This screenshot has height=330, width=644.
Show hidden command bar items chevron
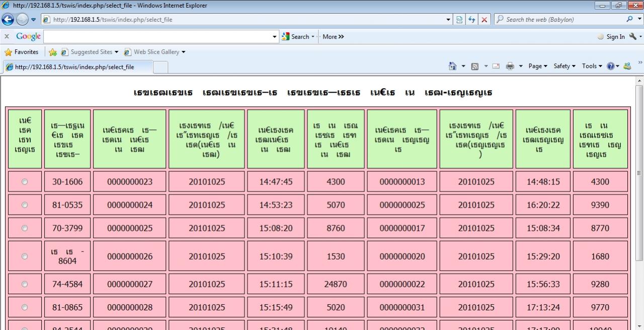click(640, 63)
